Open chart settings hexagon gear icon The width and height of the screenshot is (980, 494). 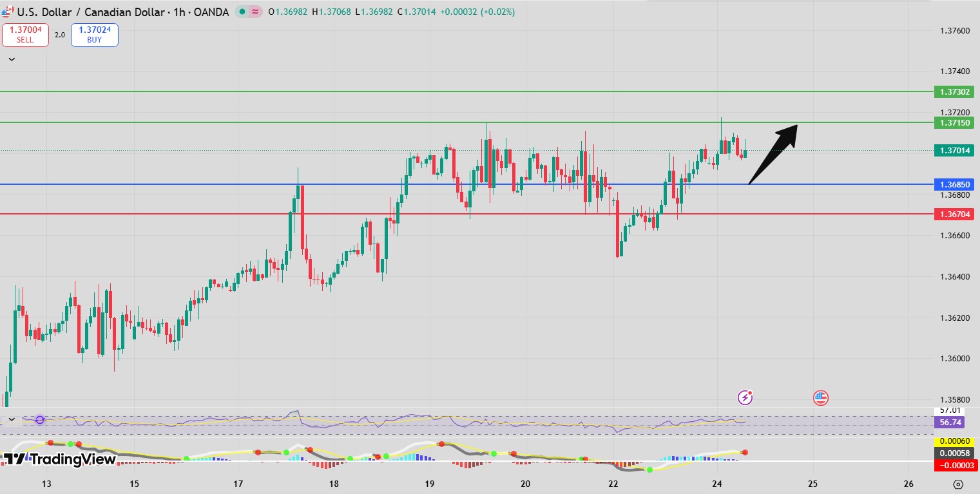coord(958,484)
